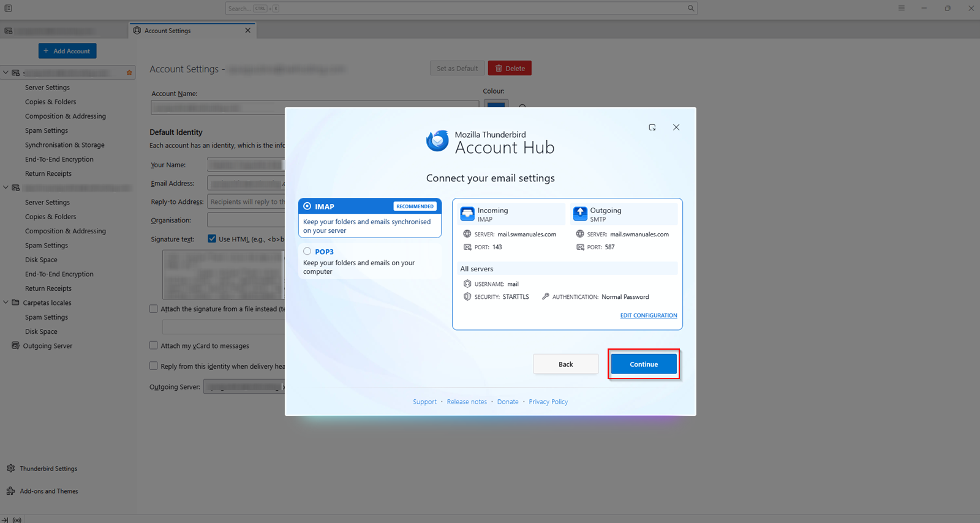Click the Reply-to Address input field
The width and height of the screenshot is (980, 523).
pos(246,201)
